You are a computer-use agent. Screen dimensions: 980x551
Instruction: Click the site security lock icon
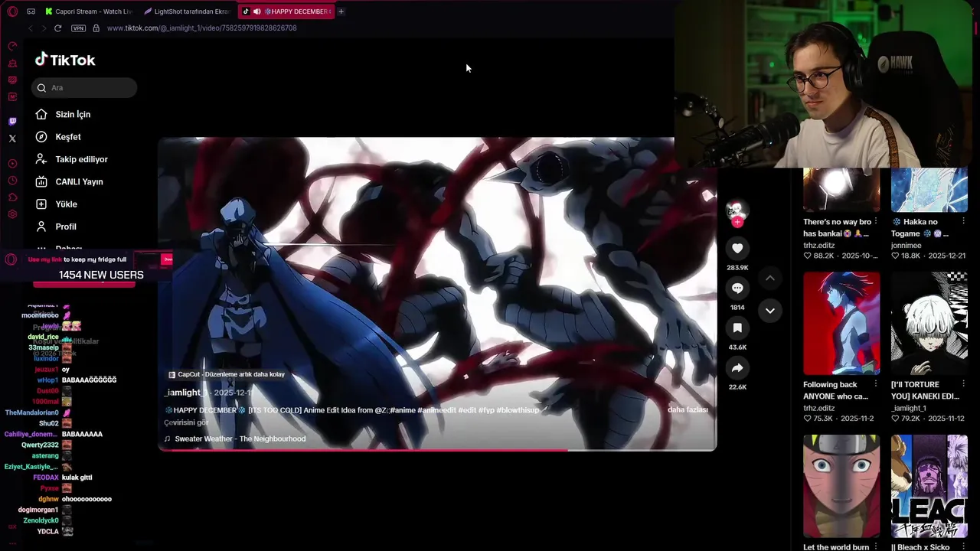(96, 28)
